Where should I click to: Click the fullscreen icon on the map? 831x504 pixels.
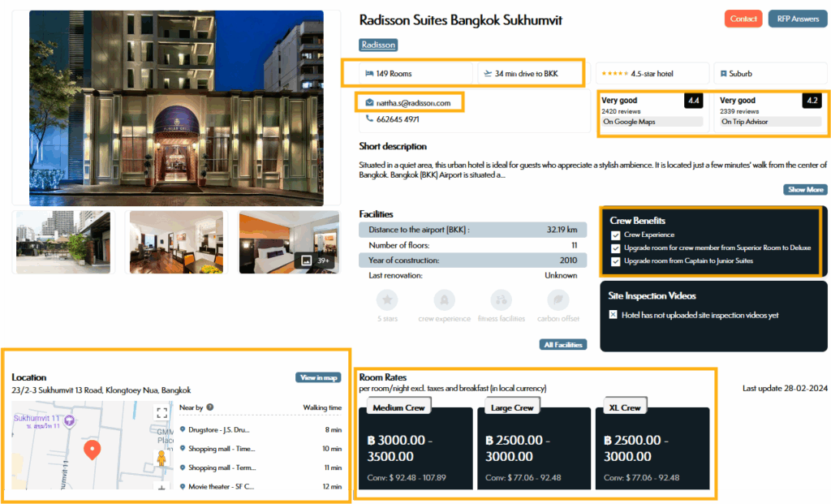[162, 413]
